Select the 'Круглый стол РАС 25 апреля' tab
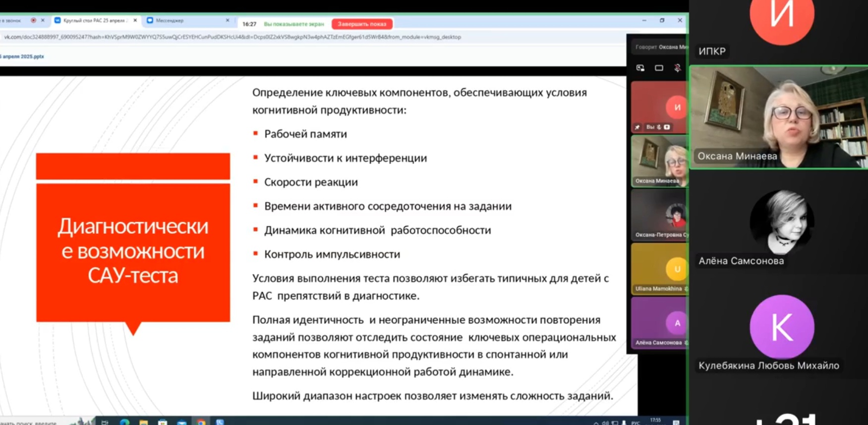 [94, 21]
